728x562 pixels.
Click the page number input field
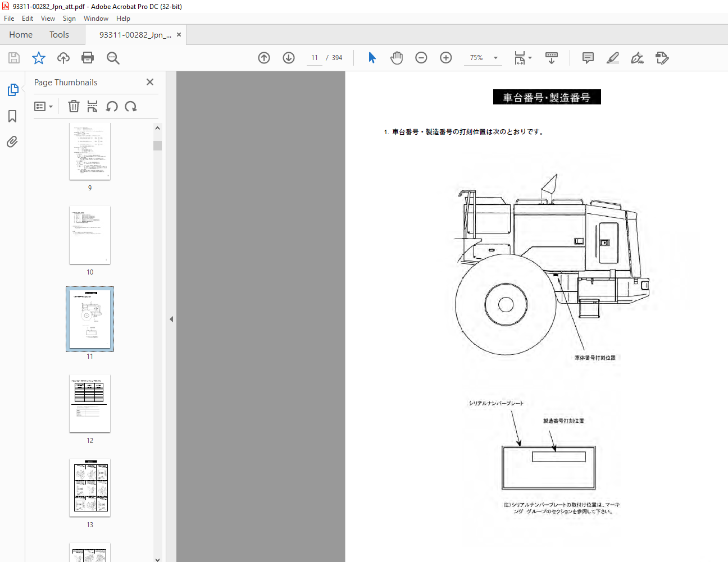(x=315, y=58)
